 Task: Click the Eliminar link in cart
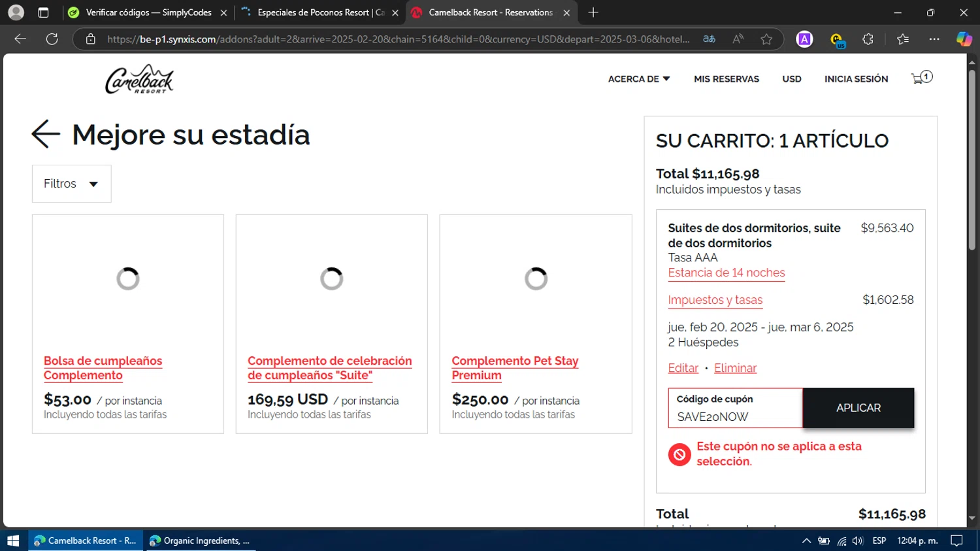(735, 368)
